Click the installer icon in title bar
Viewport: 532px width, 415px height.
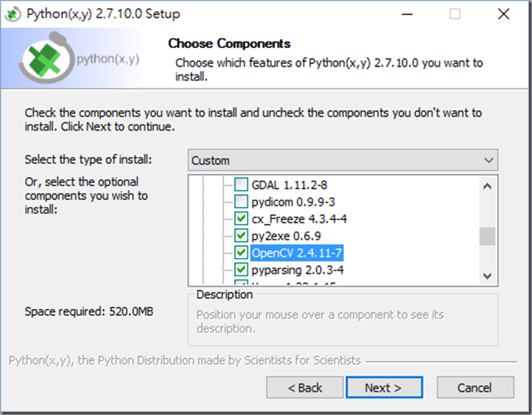coord(12,14)
